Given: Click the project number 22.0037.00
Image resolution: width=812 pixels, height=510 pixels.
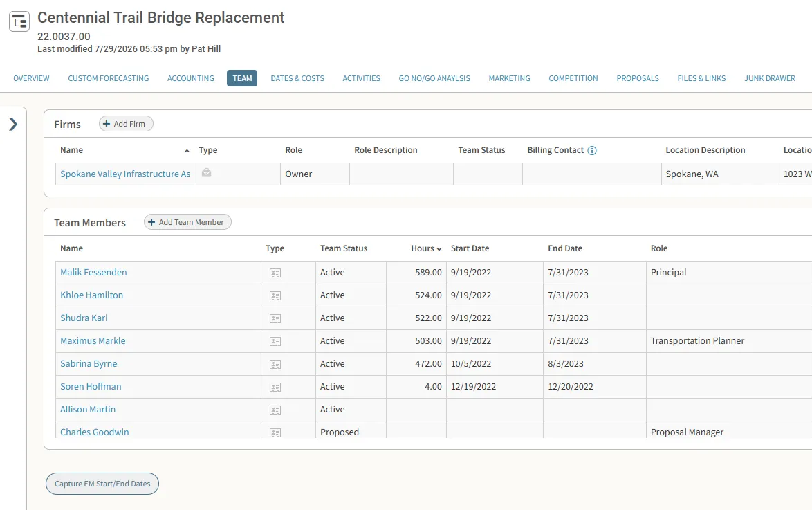Looking at the screenshot, I should click(64, 36).
